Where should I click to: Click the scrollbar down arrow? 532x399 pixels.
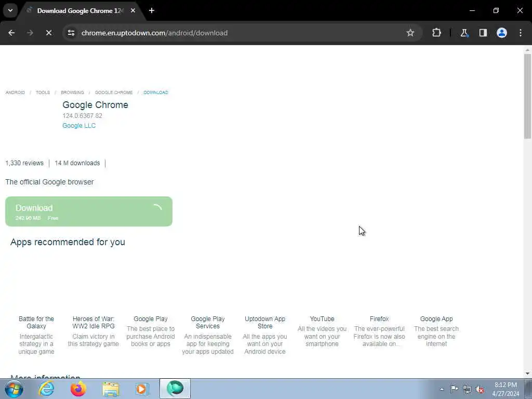pyautogui.click(x=527, y=374)
